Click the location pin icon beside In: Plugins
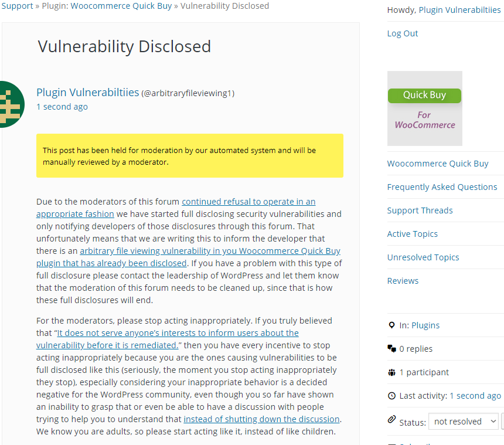The width and height of the screenshot is (504, 445). (391, 325)
